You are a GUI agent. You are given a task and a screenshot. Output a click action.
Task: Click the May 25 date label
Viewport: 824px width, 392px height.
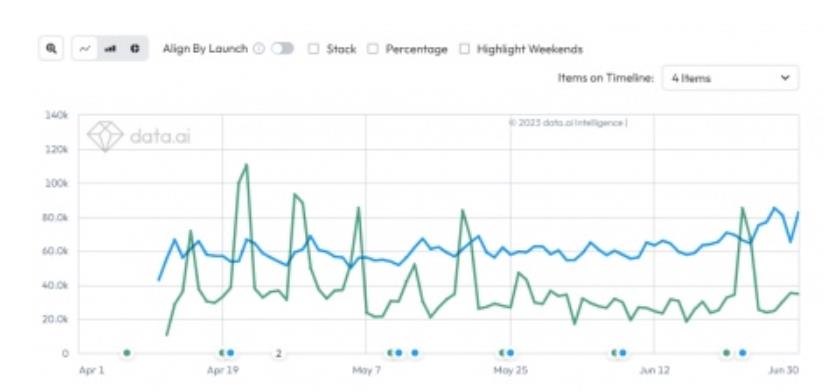pos(510,370)
